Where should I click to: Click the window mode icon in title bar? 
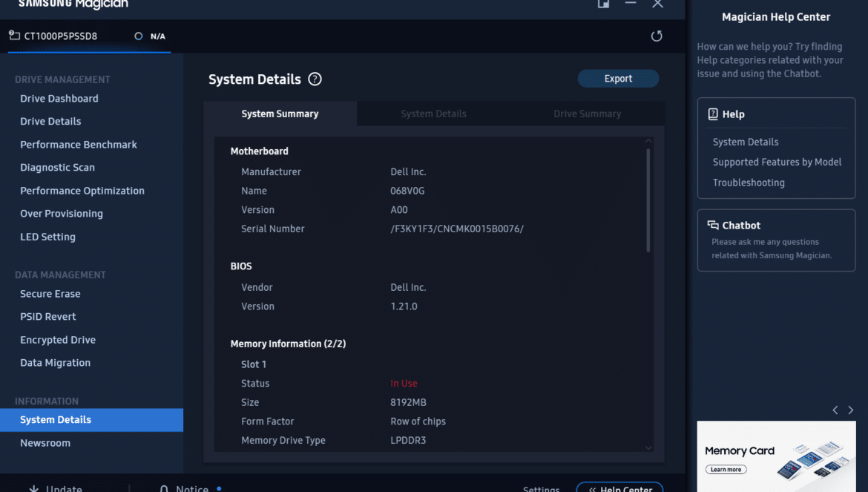pos(603,3)
